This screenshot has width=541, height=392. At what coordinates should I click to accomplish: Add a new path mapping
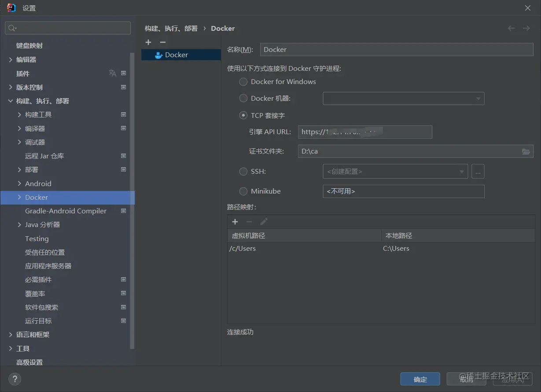[x=235, y=222]
